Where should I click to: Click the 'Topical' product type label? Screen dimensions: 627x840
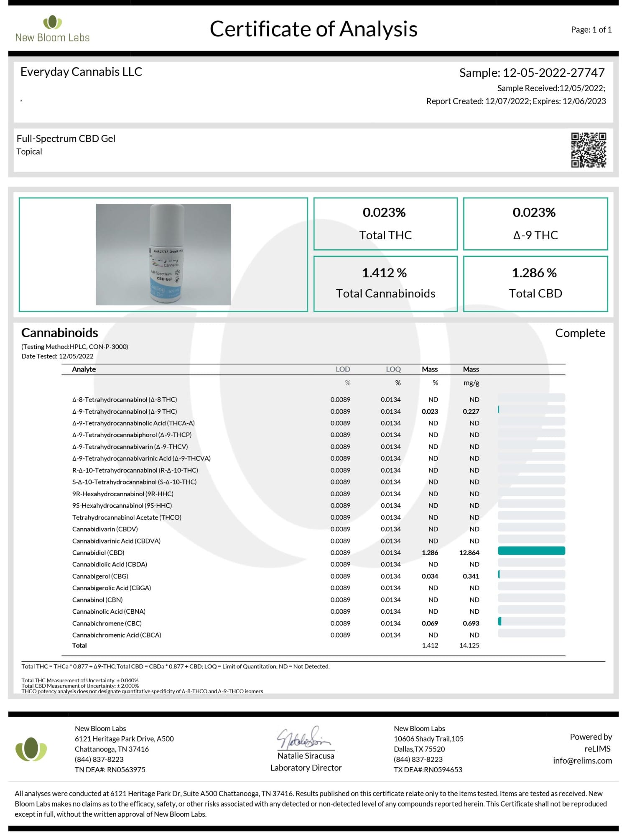[29, 152]
